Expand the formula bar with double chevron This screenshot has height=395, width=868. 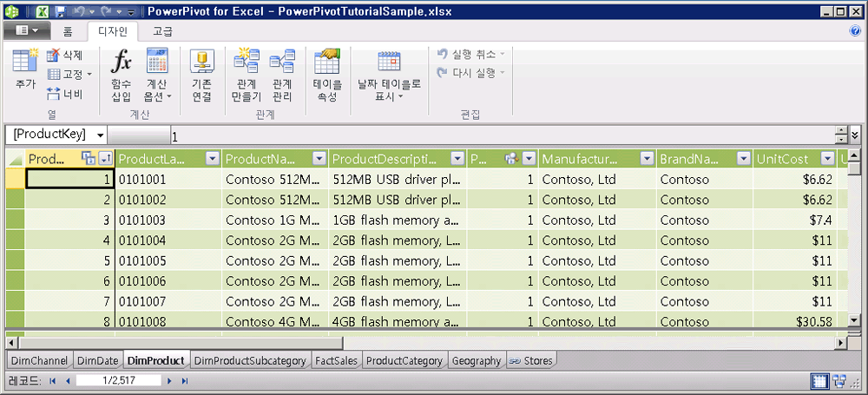pyautogui.click(x=854, y=135)
